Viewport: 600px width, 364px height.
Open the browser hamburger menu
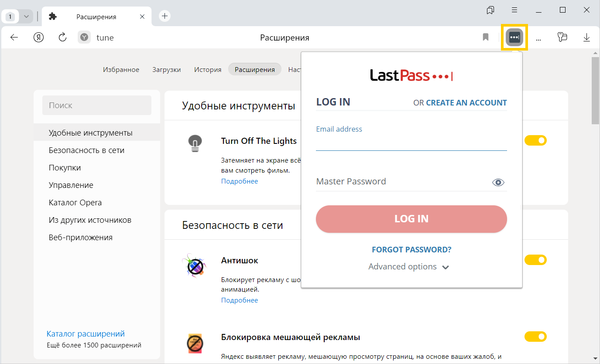[514, 10]
